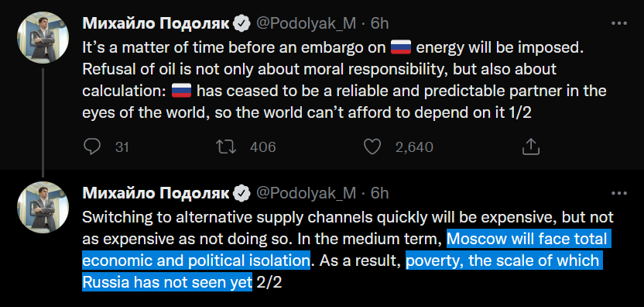Retweet the first tweet about energy embargo
The width and height of the screenshot is (644, 307).
pos(226,147)
